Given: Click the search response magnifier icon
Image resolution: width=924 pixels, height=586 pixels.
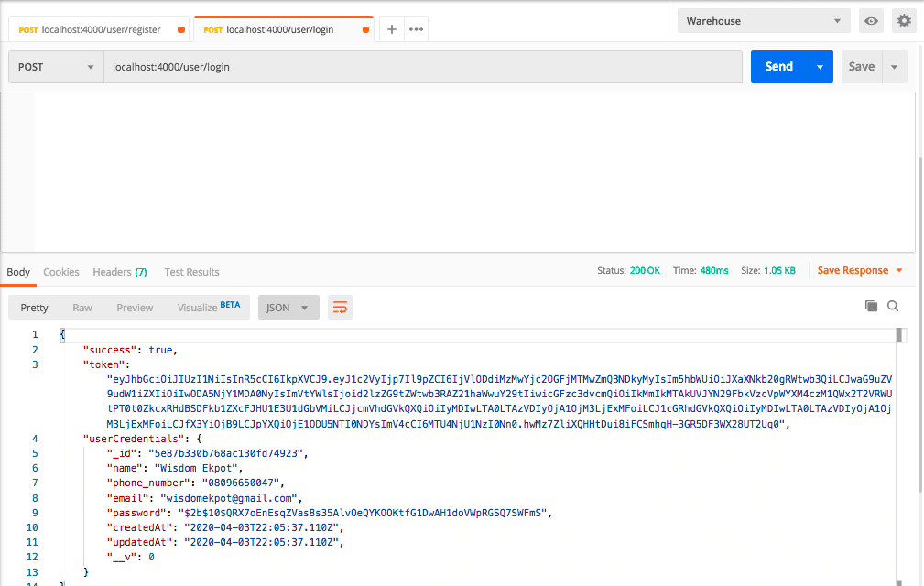Looking at the screenshot, I should (x=893, y=307).
